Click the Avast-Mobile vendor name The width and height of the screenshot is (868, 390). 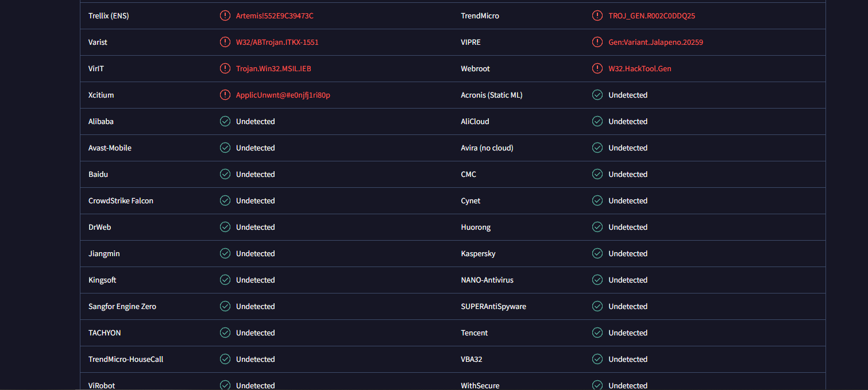pyautogui.click(x=110, y=148)
